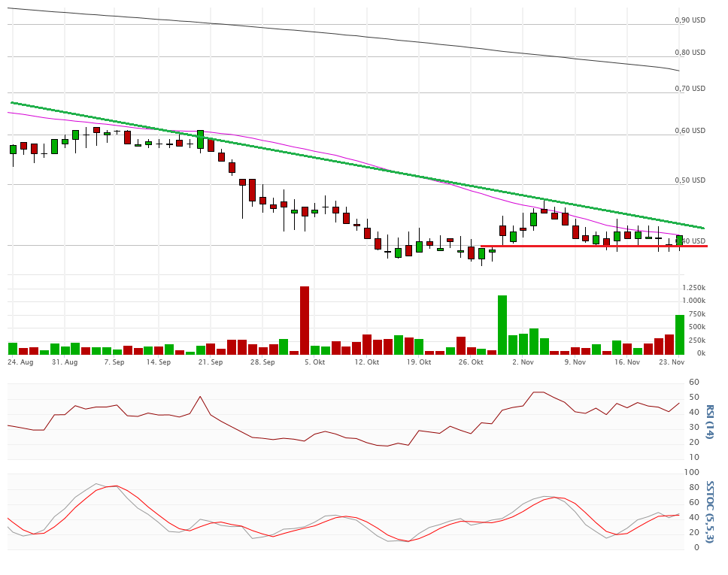Click the last green volume bar
Screen dimensions: 728x575
pyautogui.click(x=679, y=334)
